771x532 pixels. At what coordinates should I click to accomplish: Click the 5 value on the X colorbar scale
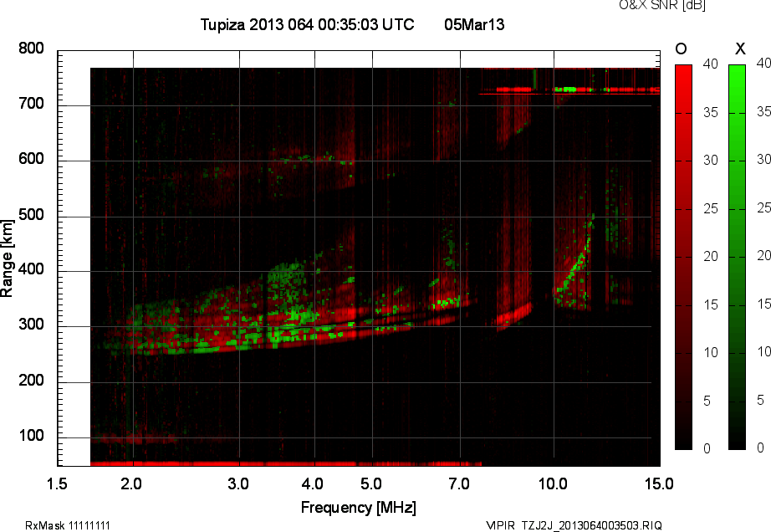pyautogui.click(x=760, y=400)
